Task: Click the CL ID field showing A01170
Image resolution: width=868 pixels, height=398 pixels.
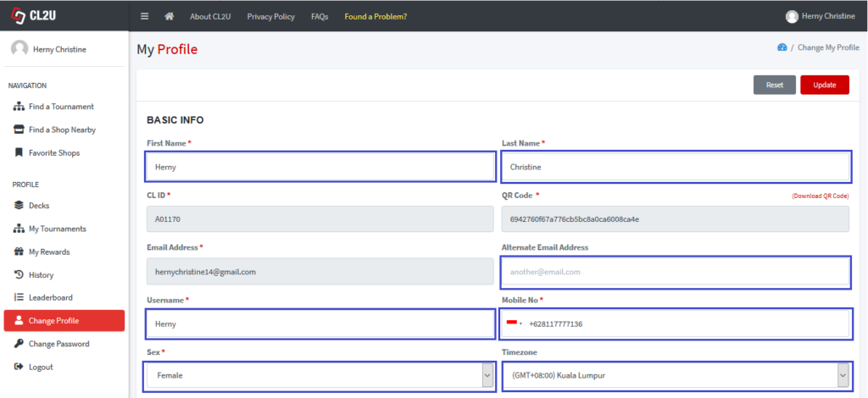Action: [320, 218]
